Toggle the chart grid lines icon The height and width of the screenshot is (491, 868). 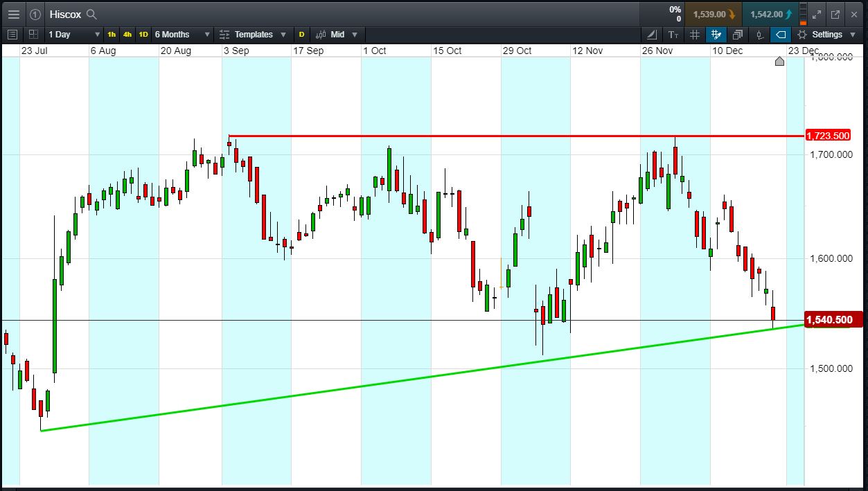pos(695,34)
